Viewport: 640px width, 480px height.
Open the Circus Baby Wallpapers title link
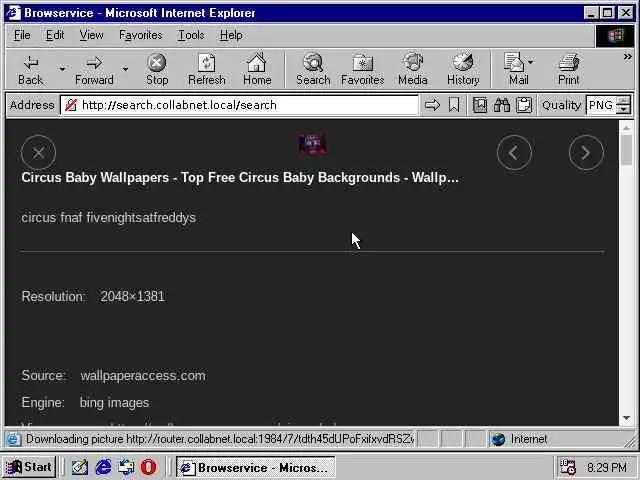240,178
